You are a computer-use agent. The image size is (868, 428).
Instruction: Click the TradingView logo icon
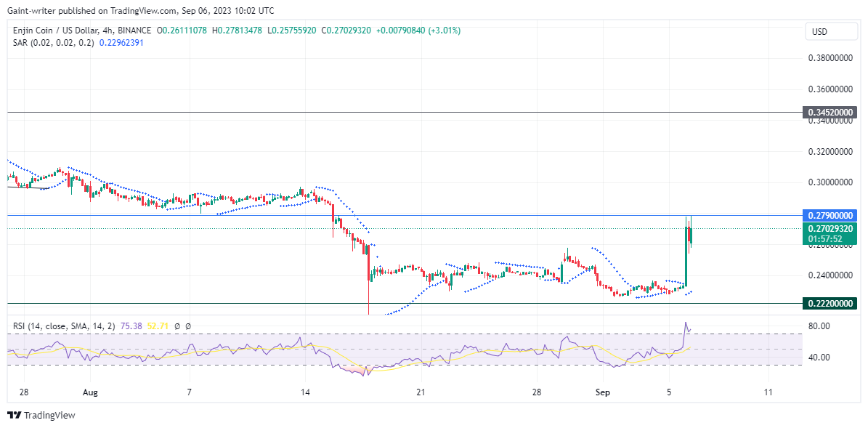(x=14, y=415)
